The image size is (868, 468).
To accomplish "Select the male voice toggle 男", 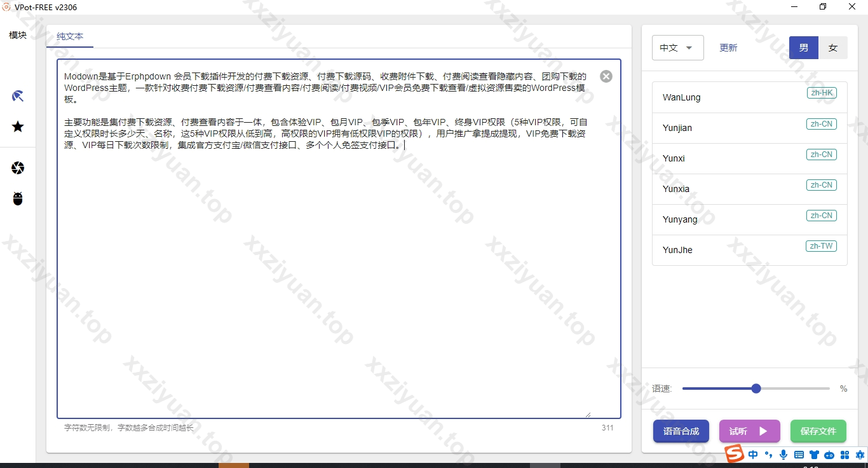I will coord(804,48).
